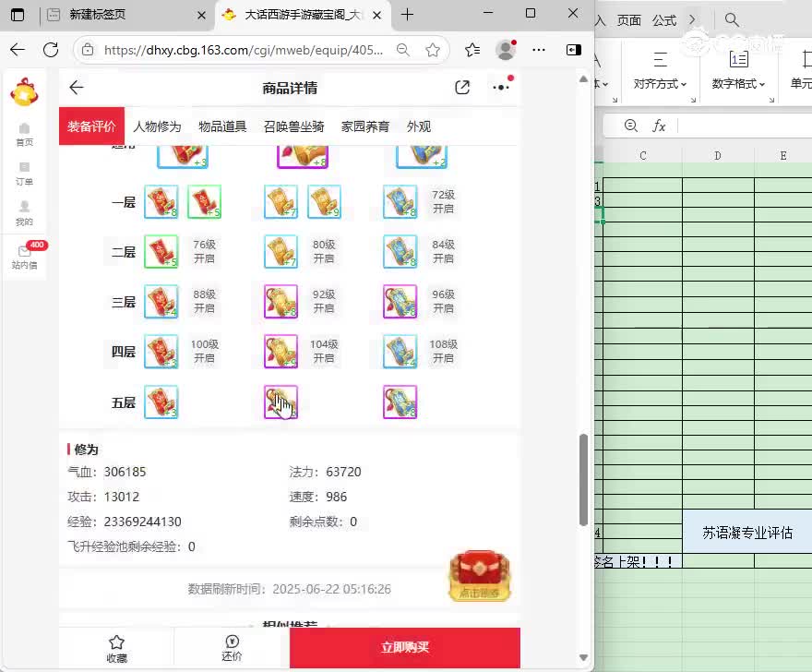
Task: Click the browser address bar URL
Action: click(x=244, y=50)
